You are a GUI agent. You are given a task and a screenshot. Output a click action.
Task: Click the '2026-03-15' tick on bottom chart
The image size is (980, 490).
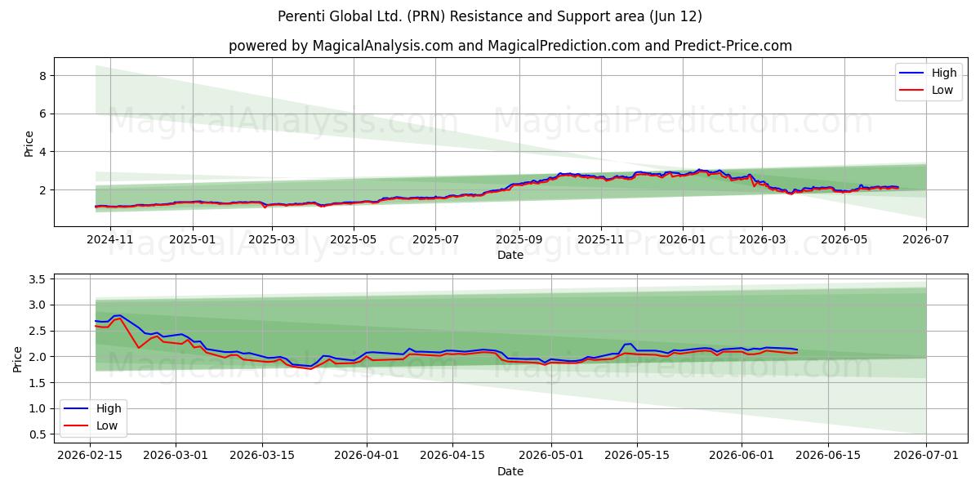(x=262, y=457)
